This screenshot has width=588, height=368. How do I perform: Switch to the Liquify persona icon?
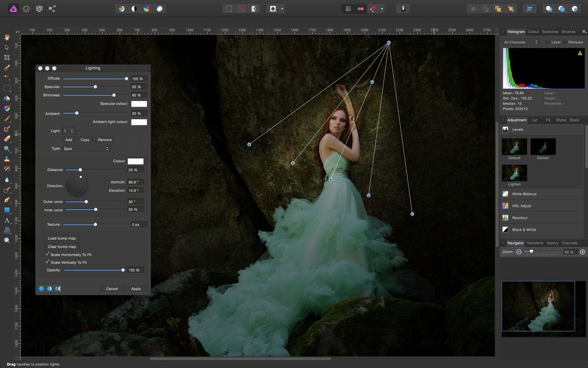tap(26, 9)
